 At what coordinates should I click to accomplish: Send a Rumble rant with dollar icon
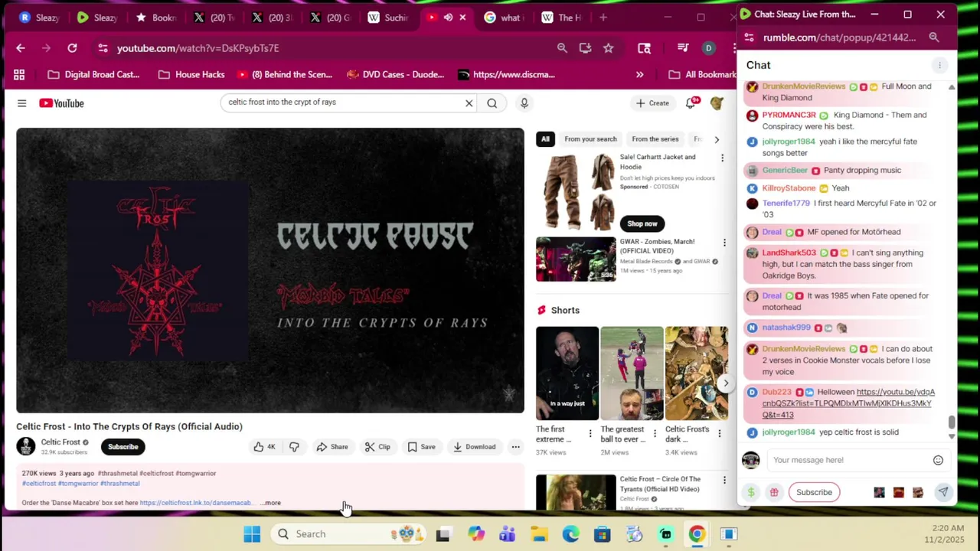(x=751, y=492)
